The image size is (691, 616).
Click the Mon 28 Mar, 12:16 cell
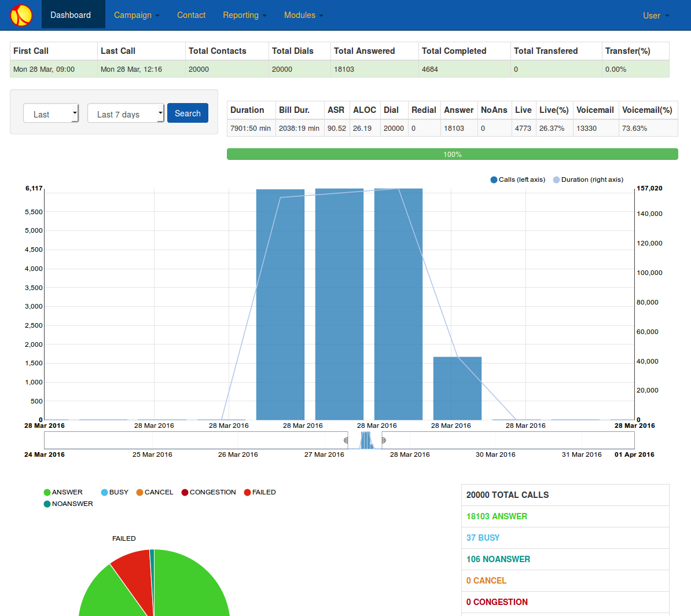click(141, 69)
